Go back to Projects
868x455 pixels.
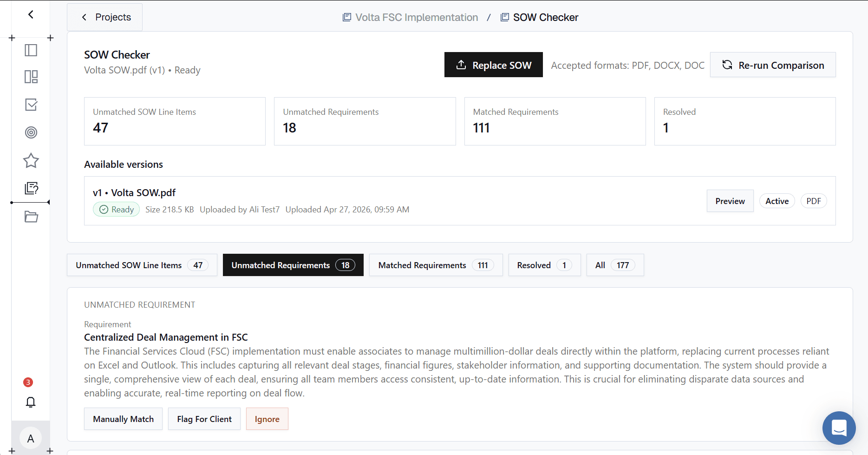105,17
